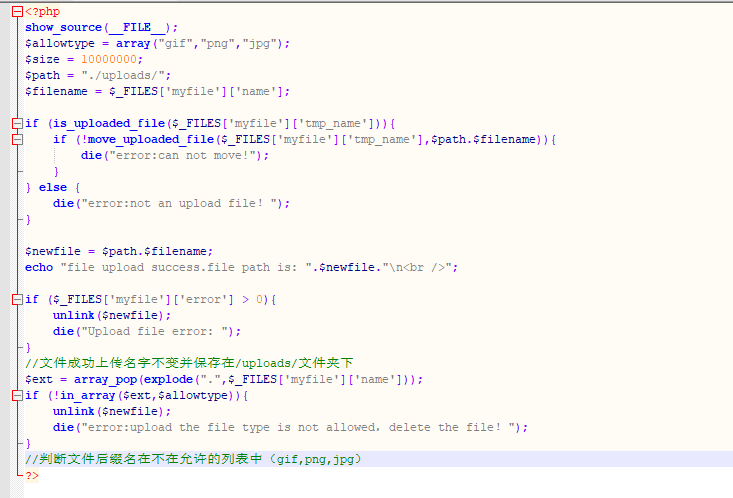
Task: Click the "./uploads/" path string
Action: pos(122,75)
